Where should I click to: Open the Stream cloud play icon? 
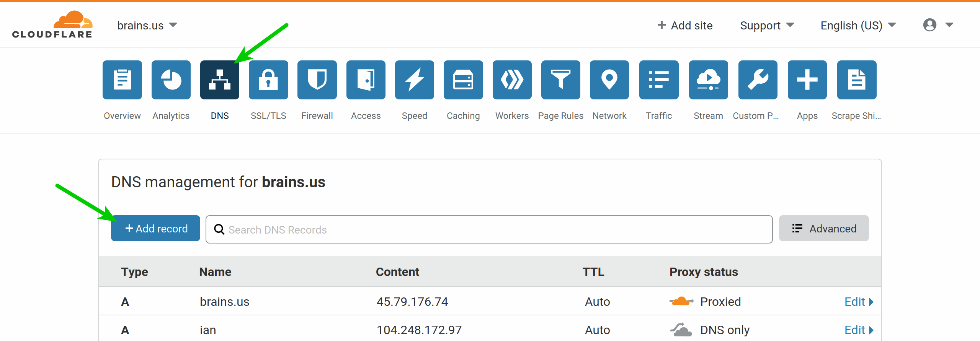pos(709,80)
